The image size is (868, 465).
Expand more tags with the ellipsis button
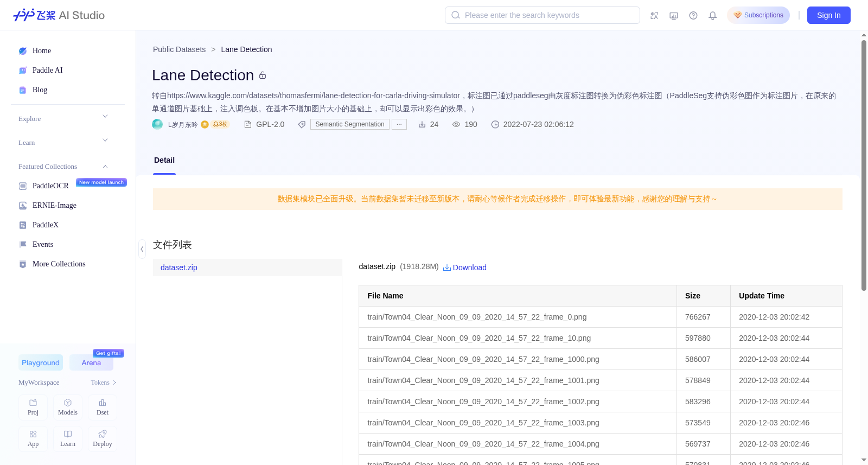pos(399,124)
